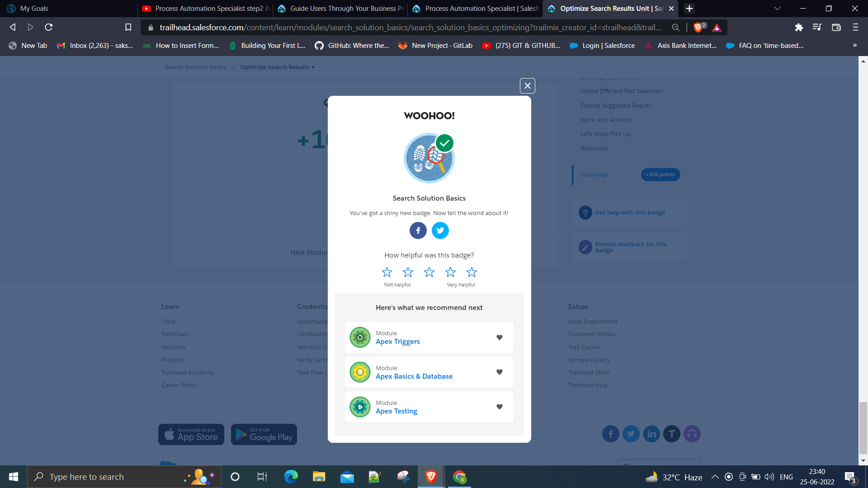The width and height of the screenshot is (868, 488).
Task: Expand the Optimize Search Results breadcrumb dropdown
Action: coord(278,67)
